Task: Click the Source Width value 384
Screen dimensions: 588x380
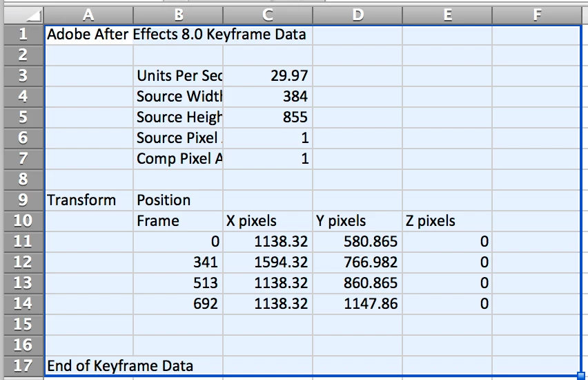Action: 268,97
